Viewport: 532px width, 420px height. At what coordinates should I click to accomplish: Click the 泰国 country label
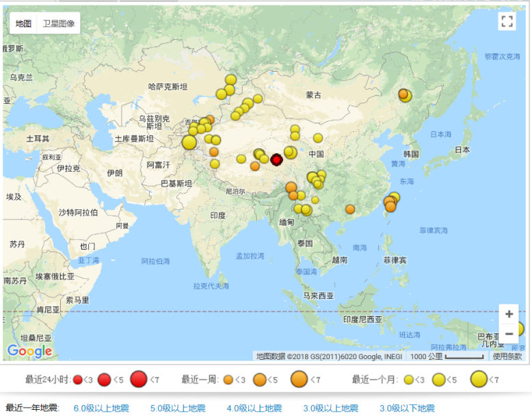pyautogui.click(x=305, y=243)
